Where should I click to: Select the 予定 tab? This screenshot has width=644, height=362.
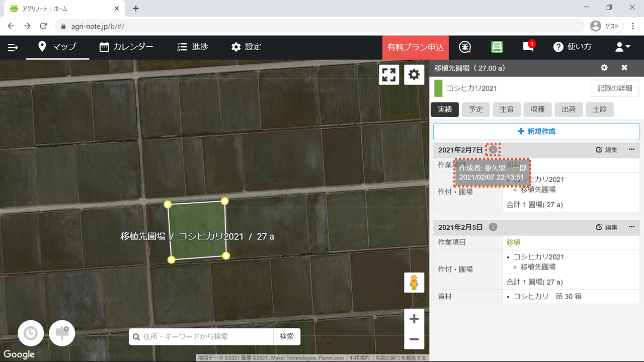(476, 109)
